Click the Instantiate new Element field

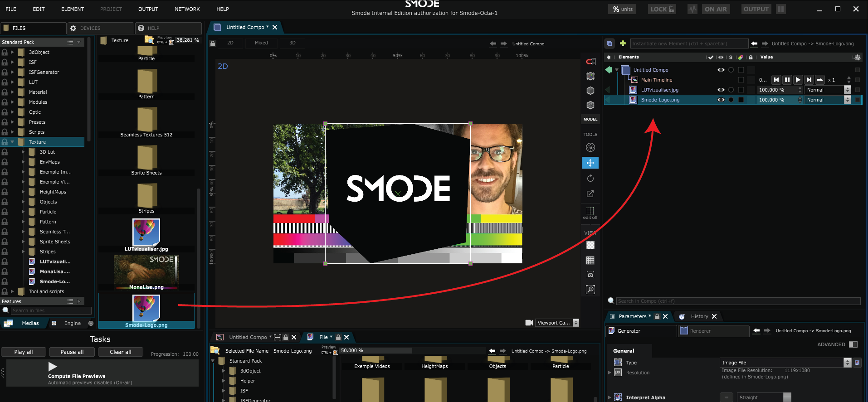click(689, 44)
